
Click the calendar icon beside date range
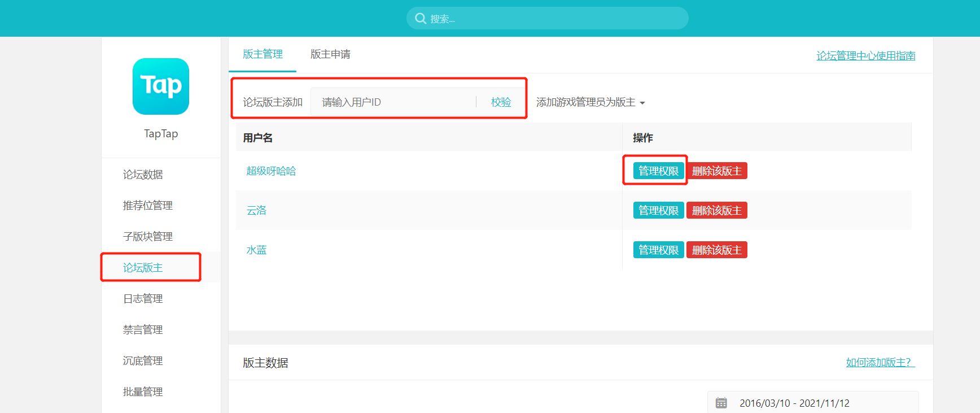tap(721, 403)
